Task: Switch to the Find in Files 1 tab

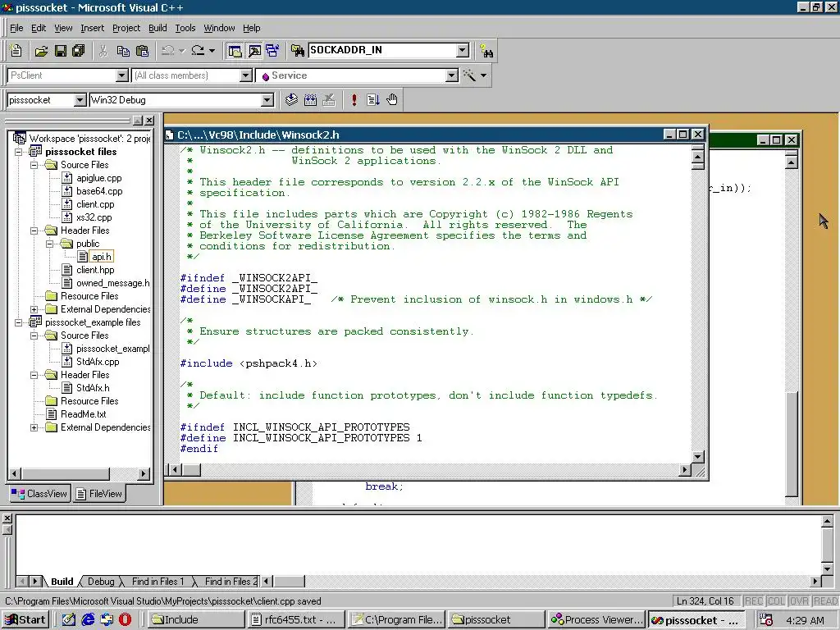Action: pyautogui.click(x=157, y=582)
